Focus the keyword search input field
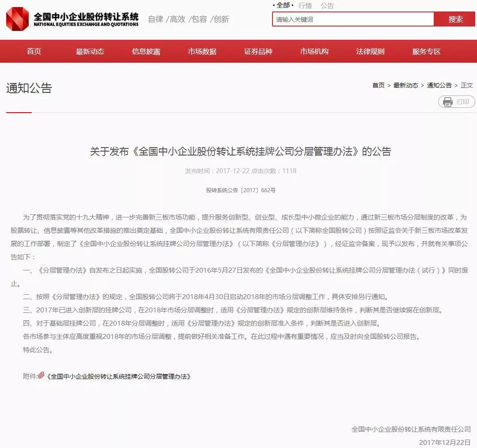This screenshot has width=477, height=448. point(353,19)
